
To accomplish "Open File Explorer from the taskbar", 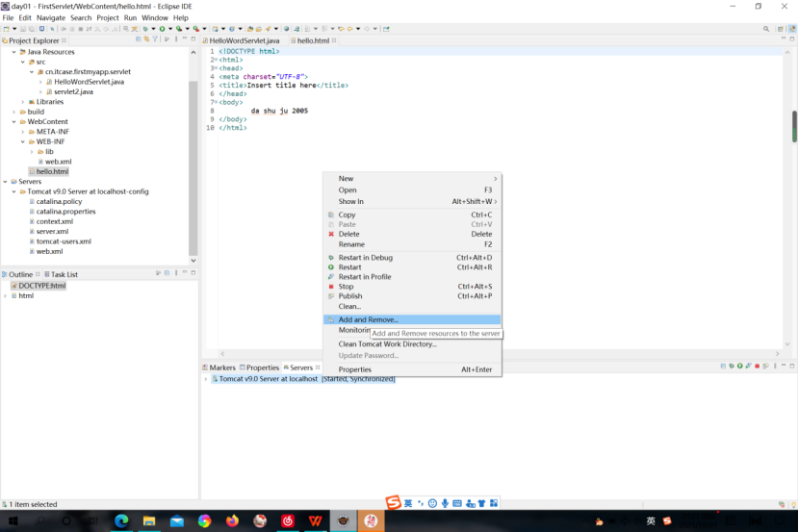I will pos(149,520).
